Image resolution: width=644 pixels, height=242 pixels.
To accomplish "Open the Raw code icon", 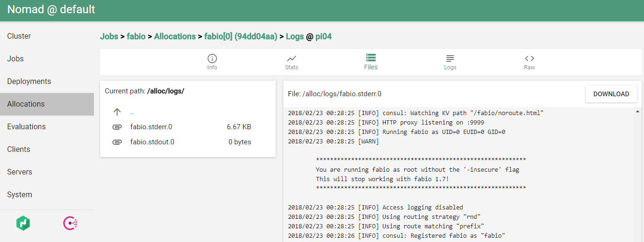I will click(529, 58).
